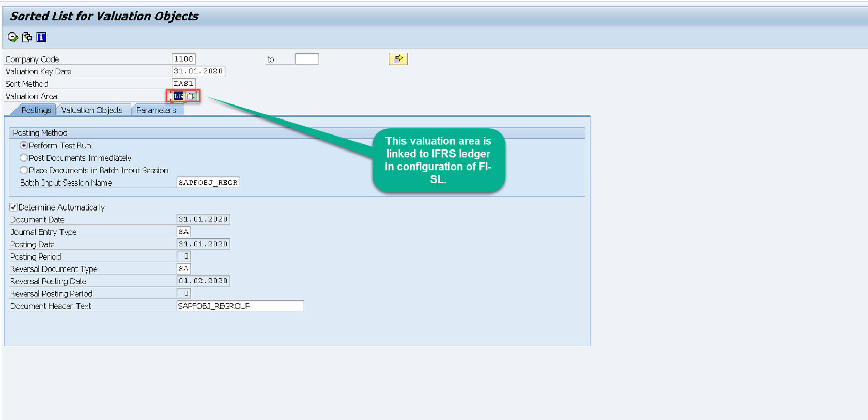Toggle Determine Automatically checkbox
This screenshot has height=420, width=868.
coord(13,207)
